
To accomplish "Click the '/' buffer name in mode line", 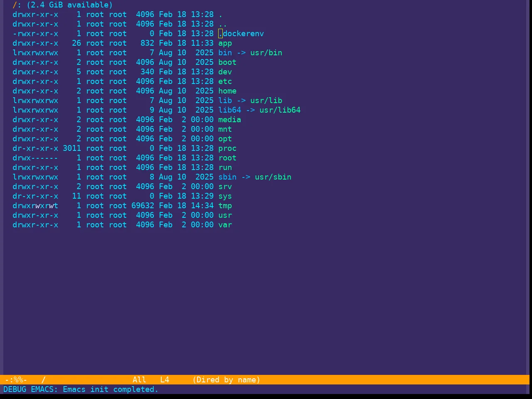I will 44,380.
